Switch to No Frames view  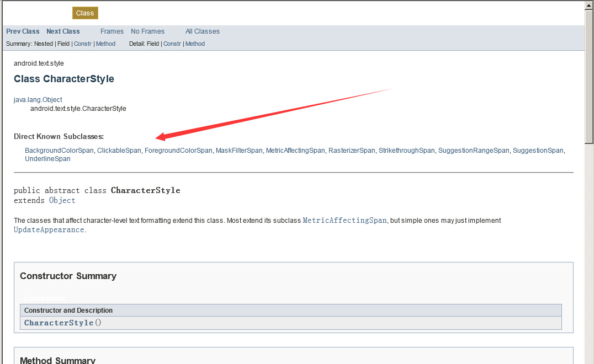point(147,31)
